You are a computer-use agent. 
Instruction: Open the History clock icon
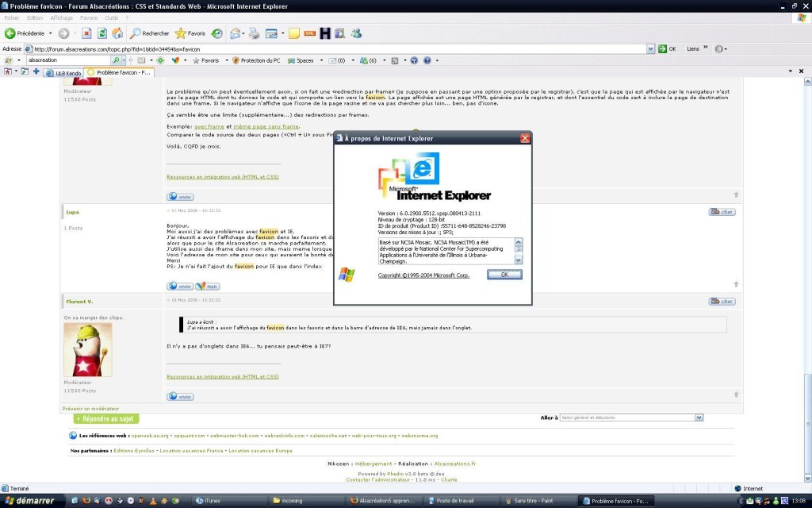217,33
